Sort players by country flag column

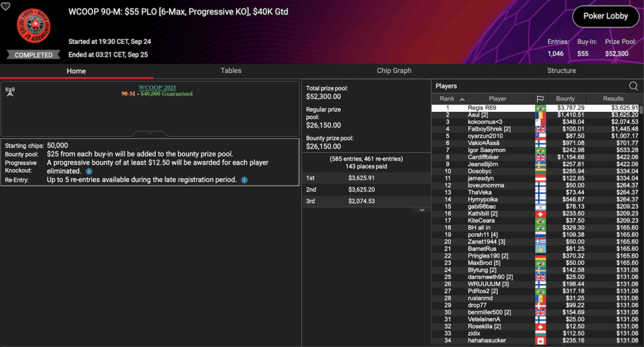click(x=540, y=99)
